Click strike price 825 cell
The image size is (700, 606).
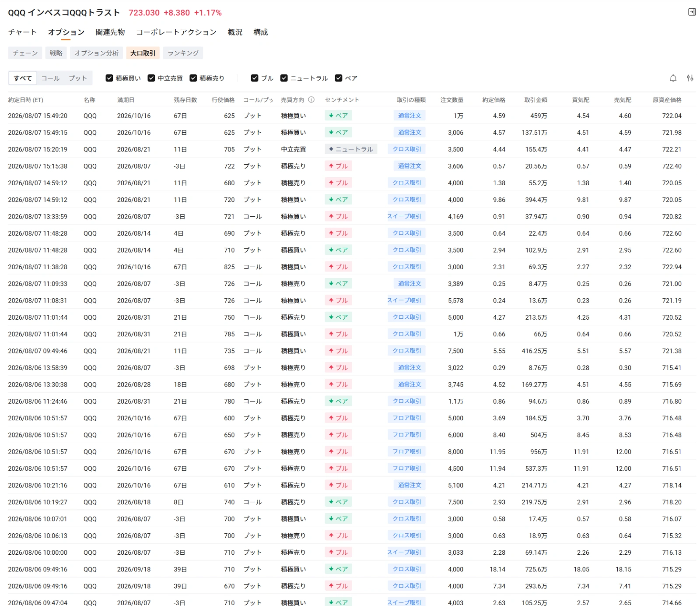point(229,267)
